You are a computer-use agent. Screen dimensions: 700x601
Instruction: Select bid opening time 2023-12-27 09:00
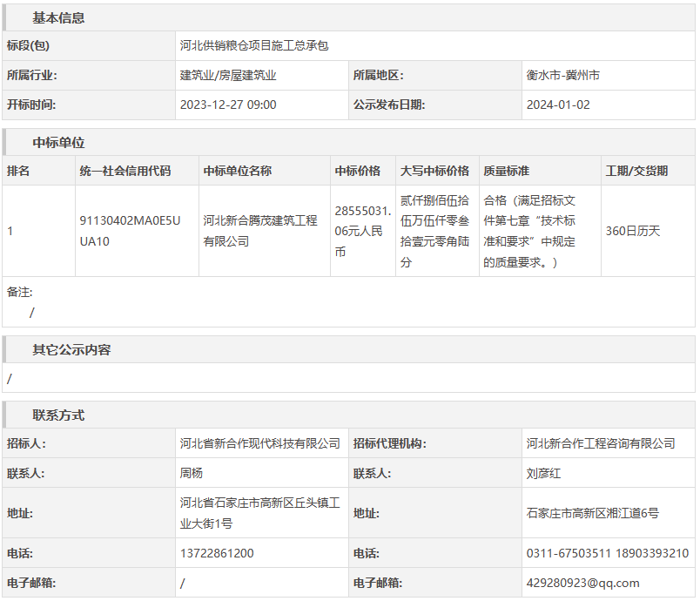pyautogui.click(x=228, y=105)
